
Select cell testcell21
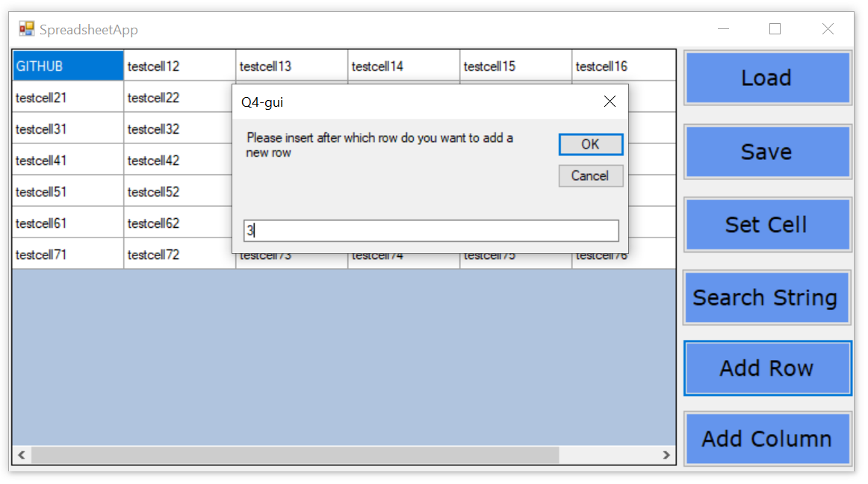(x=67, y=97)
